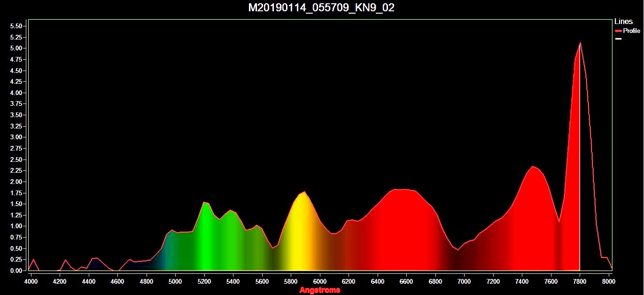Image resolution: width=644 pixels, height=295 pixels.
Task: Click the 7400 x-axis tick label
Action: pos(522,281)
